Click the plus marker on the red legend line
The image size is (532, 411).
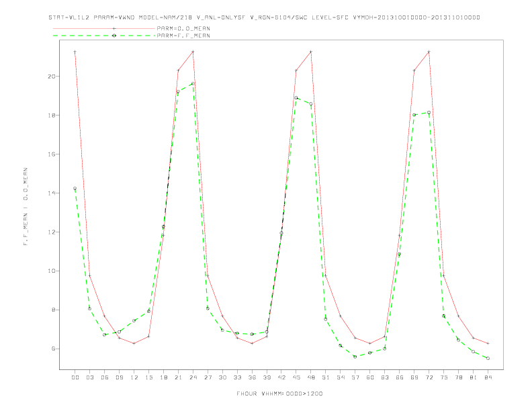pyautogui.click(x=114, y=28)
